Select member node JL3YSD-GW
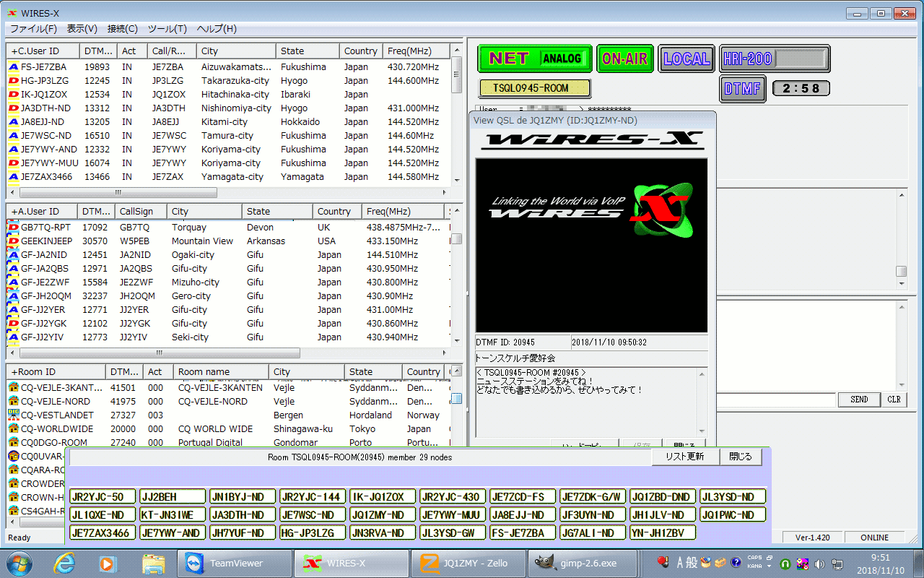The width and height of the screenshot is (924, 578). coord(453,533)
